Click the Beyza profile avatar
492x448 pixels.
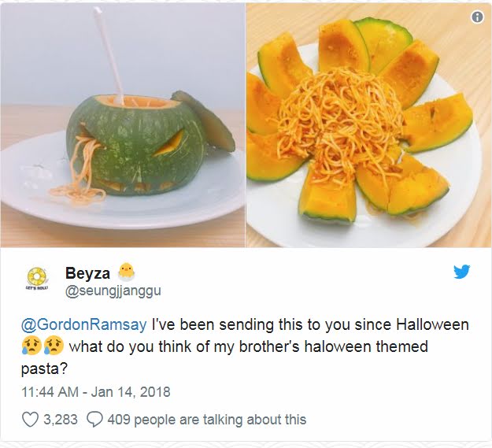coord(37,278)
